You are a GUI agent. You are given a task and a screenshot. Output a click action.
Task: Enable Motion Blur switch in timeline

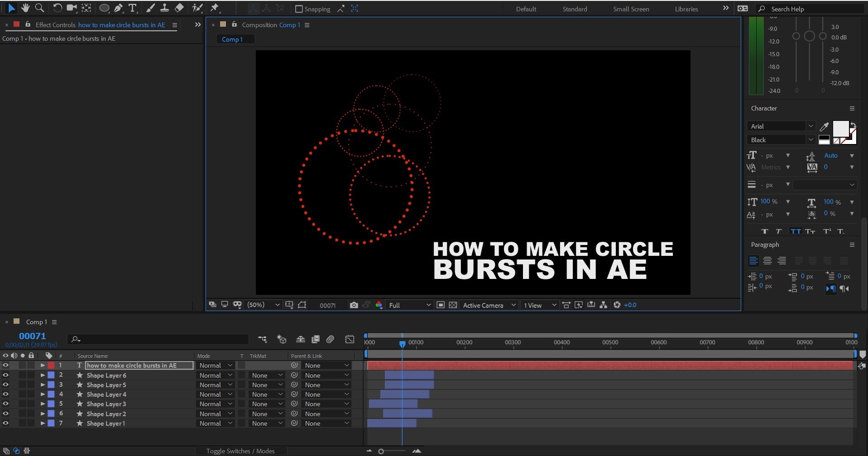tap(330, 339)
